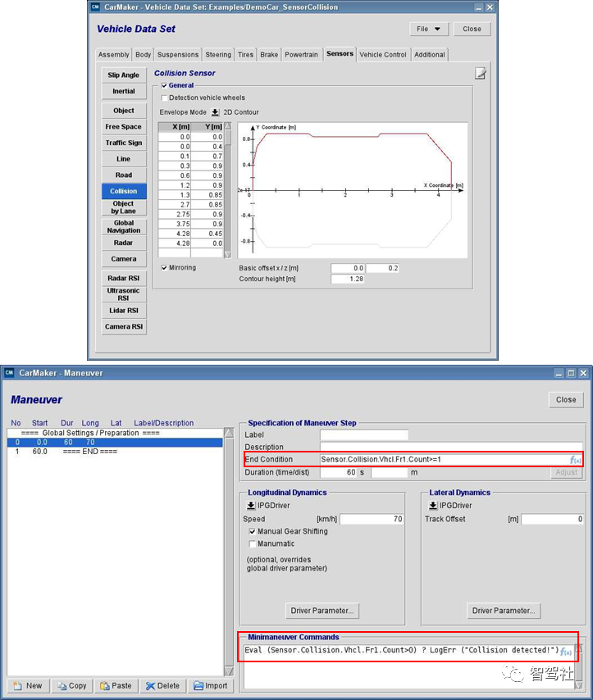Open the Line sensor settings
Screen dimensions: 593x700
[x=124, y=159]
